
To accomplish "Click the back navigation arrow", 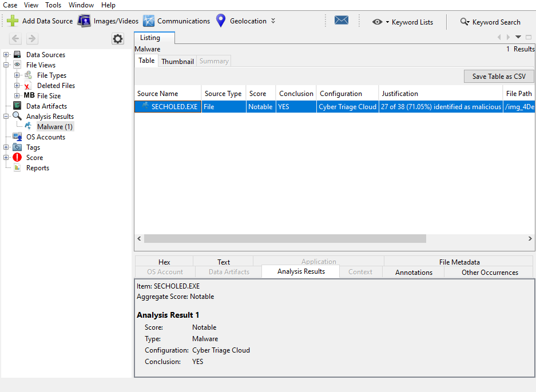I will click(x=14, y=39).
